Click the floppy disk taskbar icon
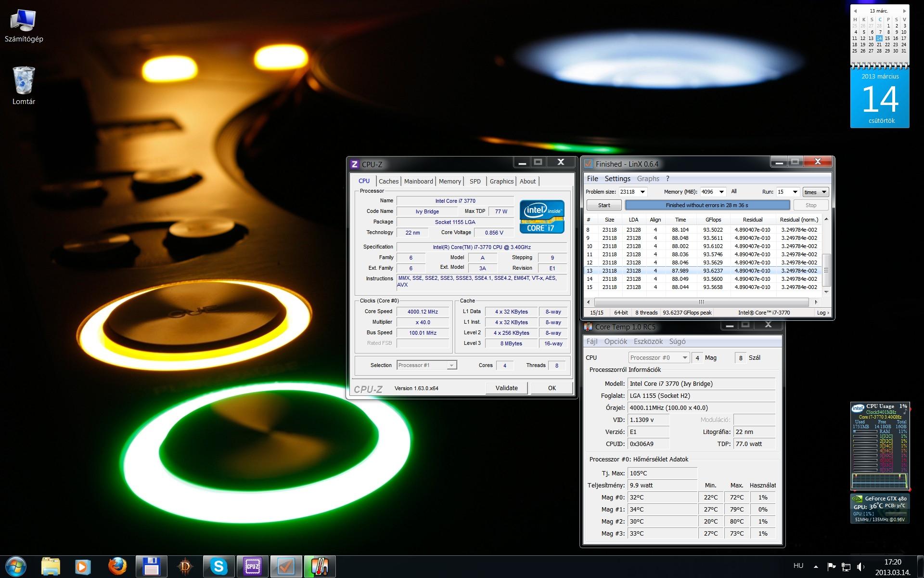 (x=151, y=566)
